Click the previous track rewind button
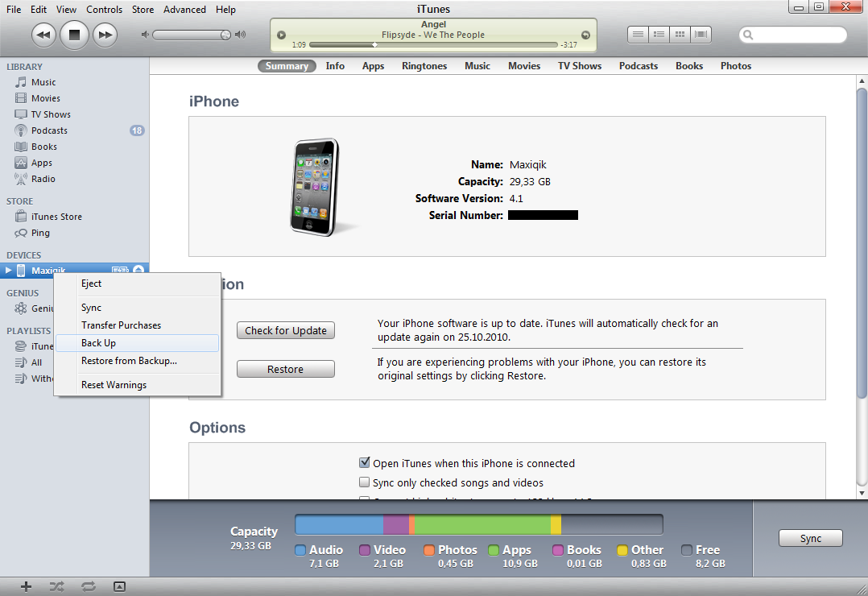 43,35
